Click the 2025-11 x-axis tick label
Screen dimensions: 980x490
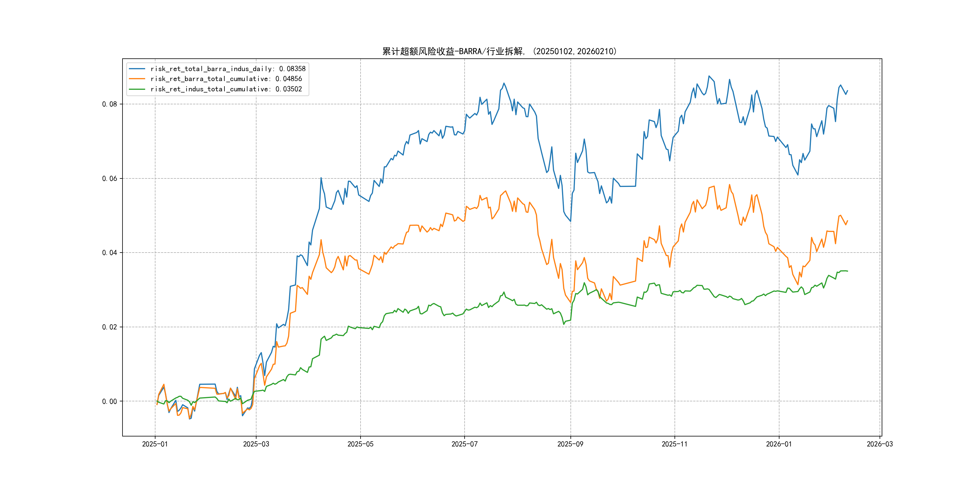[675, 444]
